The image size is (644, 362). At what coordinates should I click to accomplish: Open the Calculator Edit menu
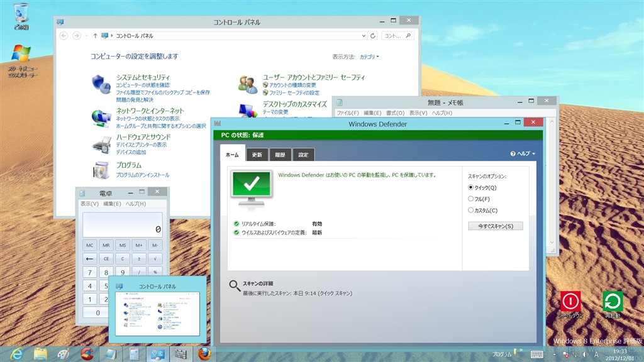(112, 204)
